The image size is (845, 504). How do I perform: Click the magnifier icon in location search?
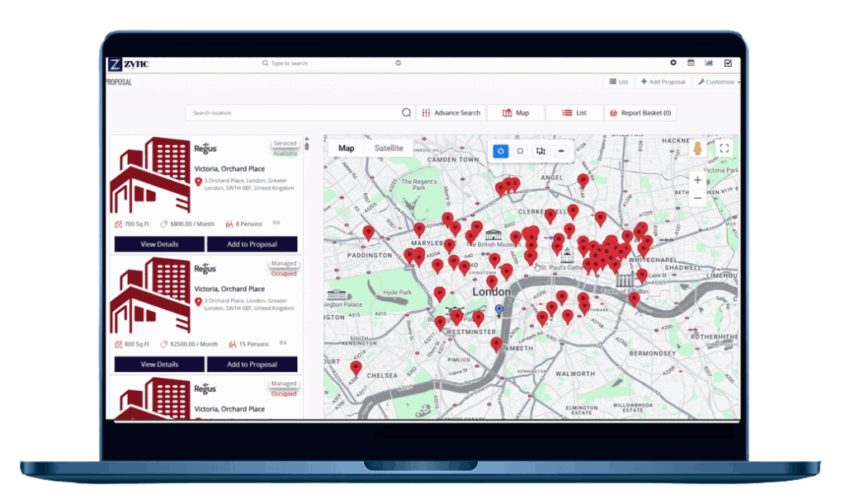pos(406,112)
